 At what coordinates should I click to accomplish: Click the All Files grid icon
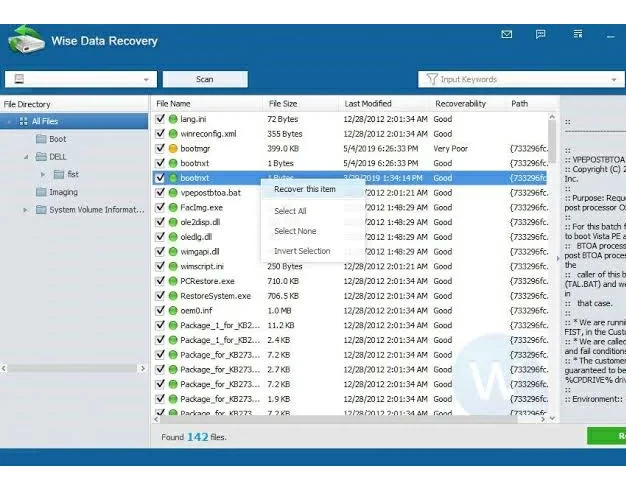(24, 121)
